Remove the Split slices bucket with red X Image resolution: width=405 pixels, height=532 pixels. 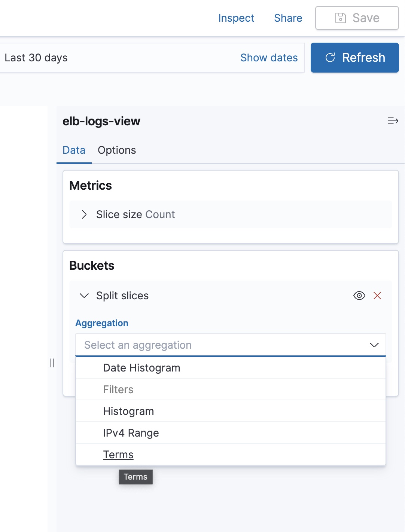[377, 296]
